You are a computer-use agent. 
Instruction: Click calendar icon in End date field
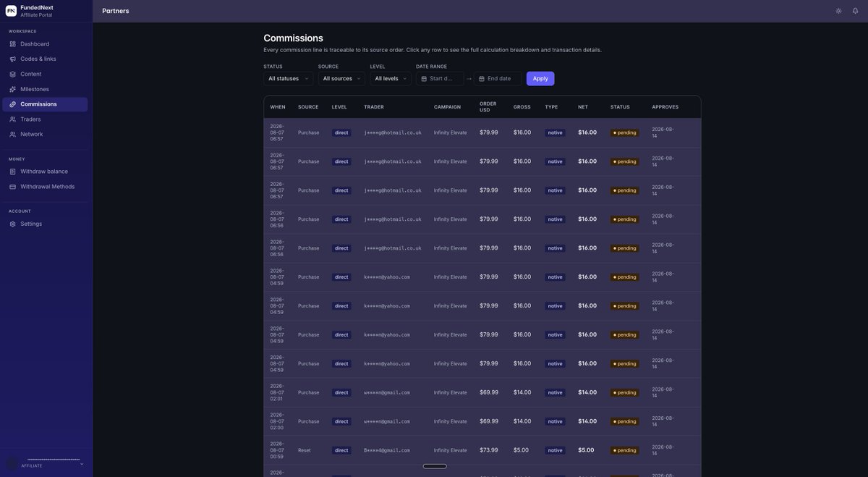tap(482, 78)
